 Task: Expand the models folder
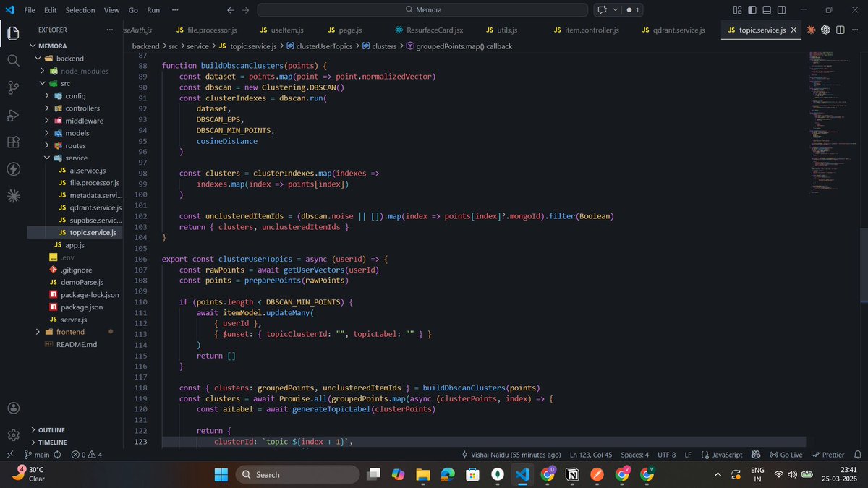[47, 133]
